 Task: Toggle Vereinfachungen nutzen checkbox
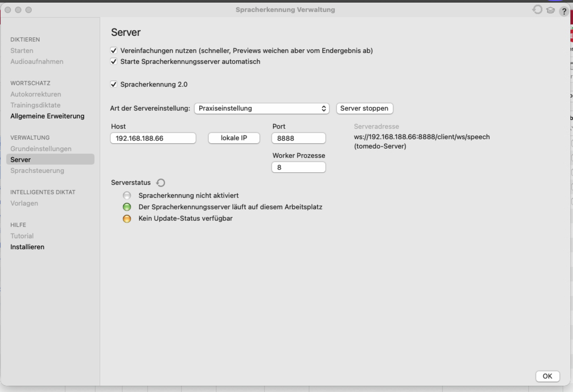point(114,50)
